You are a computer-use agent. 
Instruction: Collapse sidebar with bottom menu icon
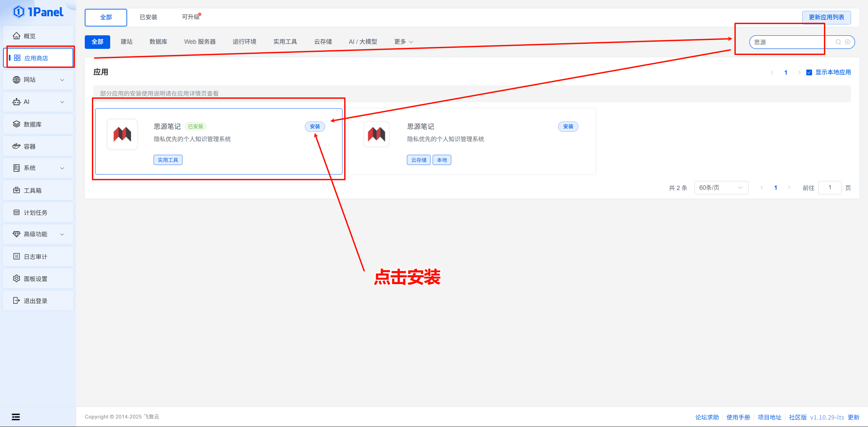click(16, 417)
